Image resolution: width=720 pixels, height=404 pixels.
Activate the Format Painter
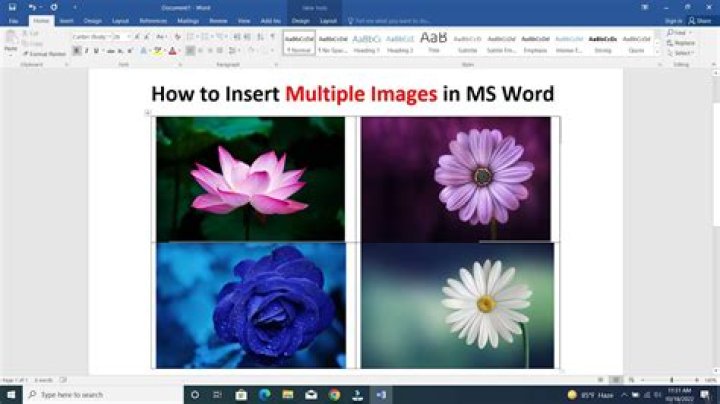[44, 54]
